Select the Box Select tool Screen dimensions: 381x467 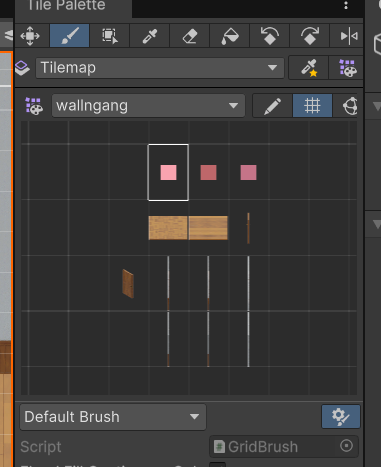110,36
